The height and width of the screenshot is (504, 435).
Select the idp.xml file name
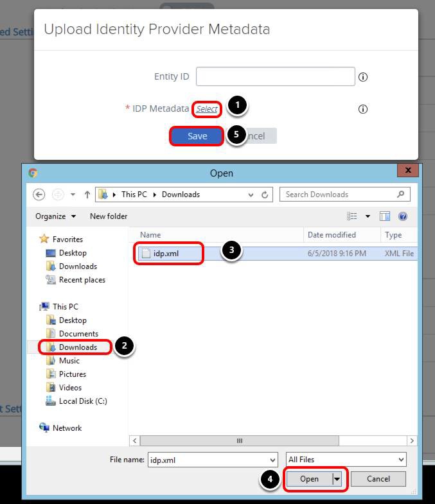(x=166, y=254)
